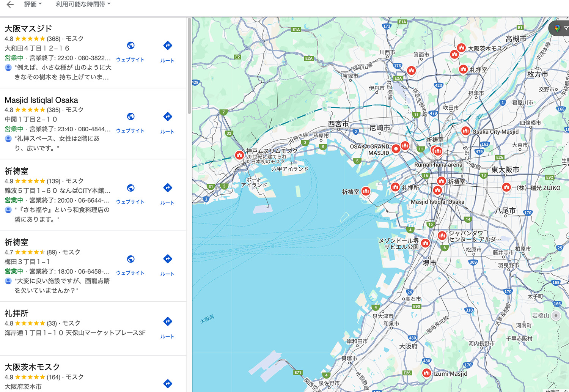The width and height of the screenshot is (569, 392).
Task: Get route to 祈祷室 at 梅田3丁目
Action: click(x=167, y=265)
